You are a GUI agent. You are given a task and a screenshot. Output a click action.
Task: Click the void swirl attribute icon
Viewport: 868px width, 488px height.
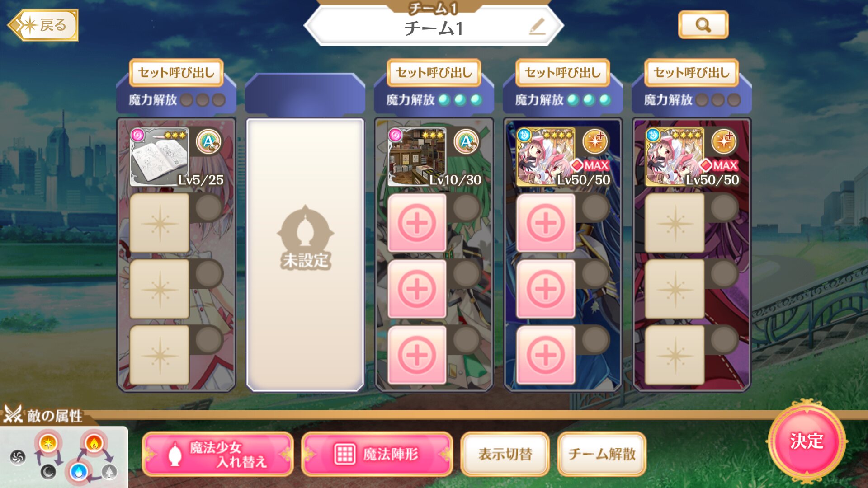(18, 457)
